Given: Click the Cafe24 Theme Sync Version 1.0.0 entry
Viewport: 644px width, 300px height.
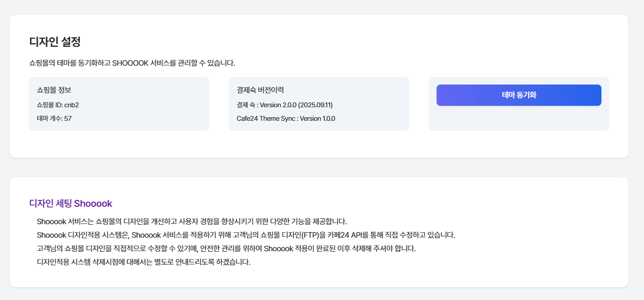Looking at the screenshot, I should [x=286, y=118].
